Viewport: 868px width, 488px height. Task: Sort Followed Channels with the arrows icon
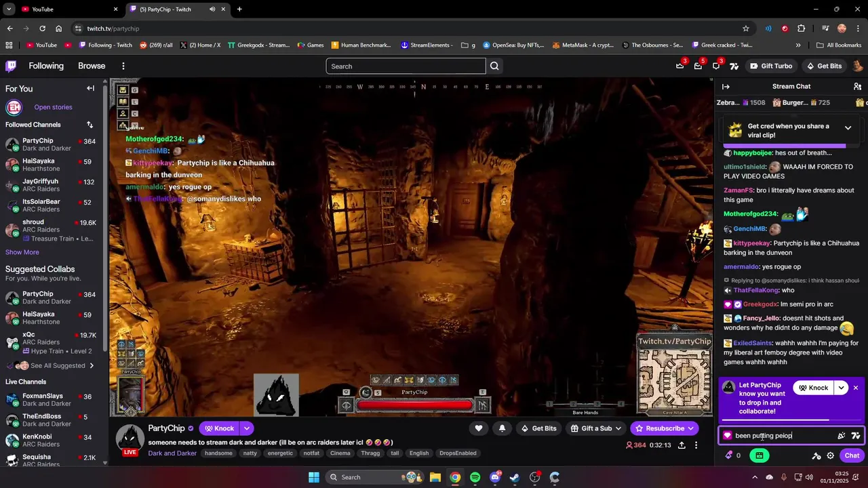(90, 125)
